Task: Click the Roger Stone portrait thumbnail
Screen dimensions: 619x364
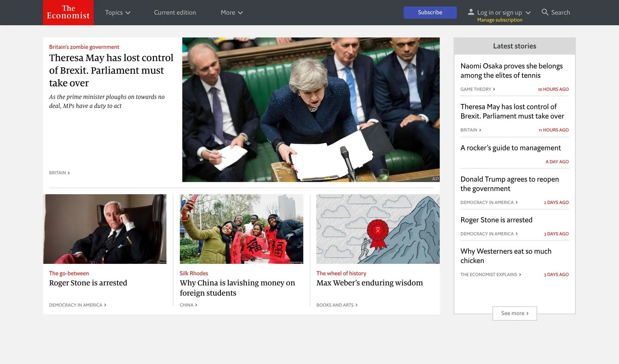Action: point(105,229)
